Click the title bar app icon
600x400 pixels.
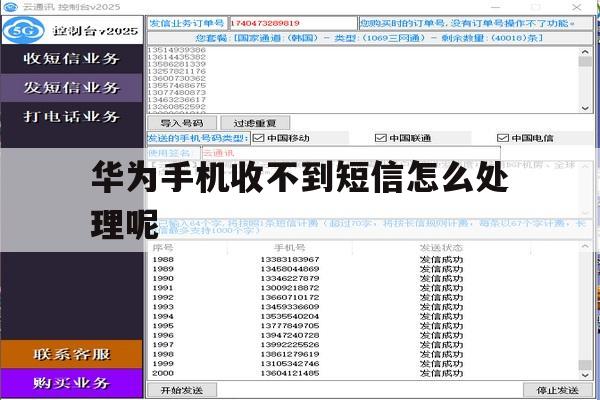[10, 7]
